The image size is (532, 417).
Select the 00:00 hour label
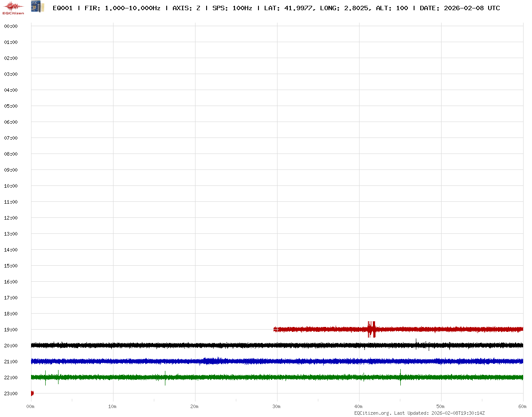11,26
